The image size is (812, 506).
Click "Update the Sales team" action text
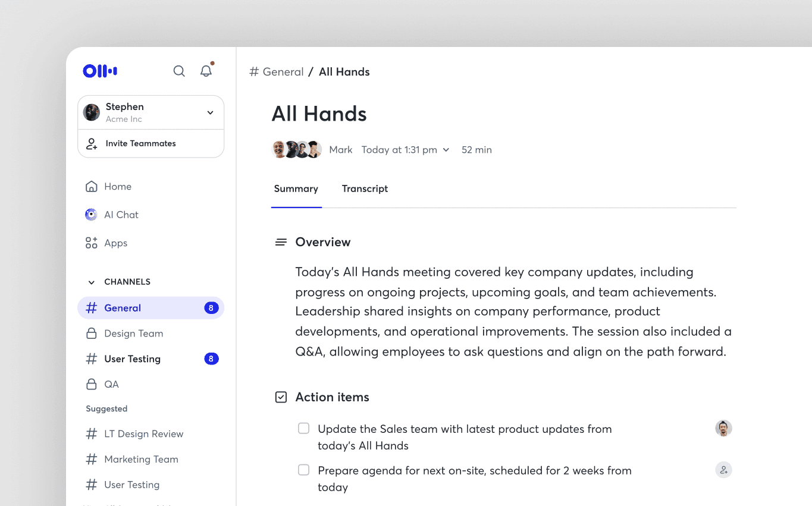(465, 438)
